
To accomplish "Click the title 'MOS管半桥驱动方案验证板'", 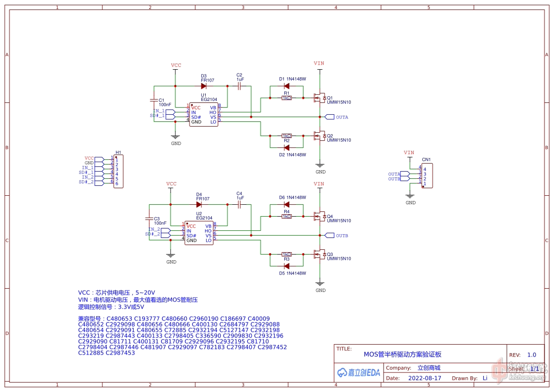I will 402,354.
